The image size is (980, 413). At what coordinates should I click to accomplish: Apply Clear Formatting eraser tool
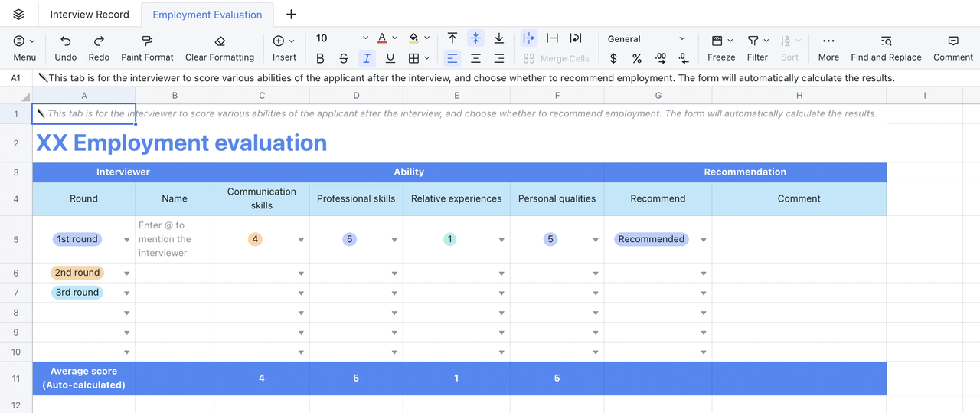pos(220,48)
